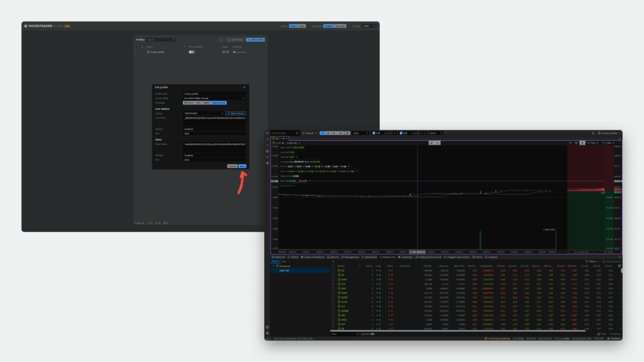Screen dimensions: 644x362
Task: Select Hyperliquid exchange option
Action: (218, 102)
